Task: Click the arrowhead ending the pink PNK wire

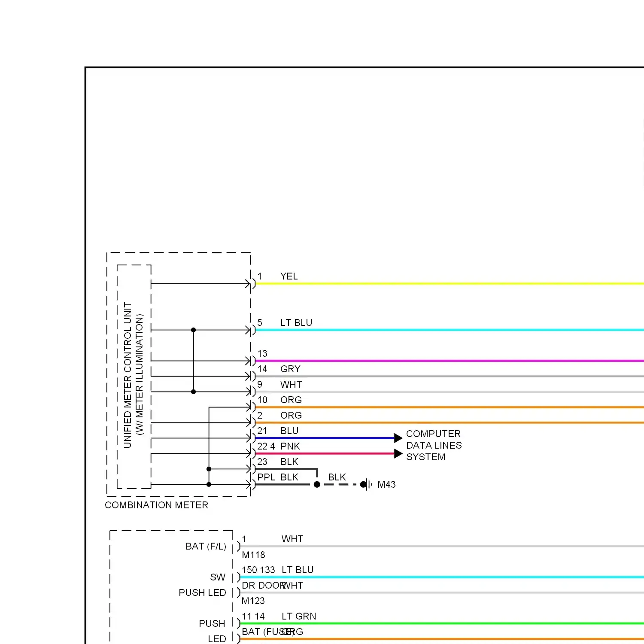Action: tap(398, 453)
